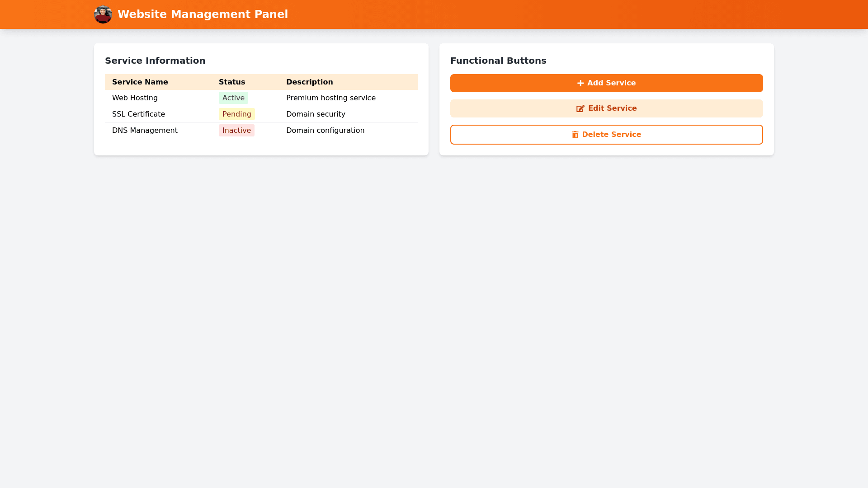The width and height of the screenshot is (868, 488).
Task: Click the plus icon on Add Service
Action: 580,83
